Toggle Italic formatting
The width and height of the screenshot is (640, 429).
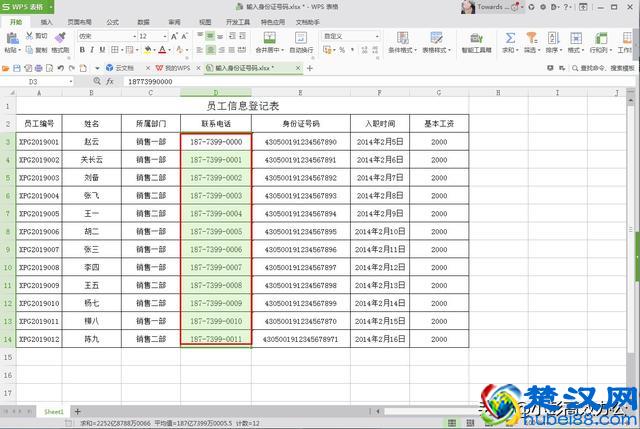(x=92, y=50)
